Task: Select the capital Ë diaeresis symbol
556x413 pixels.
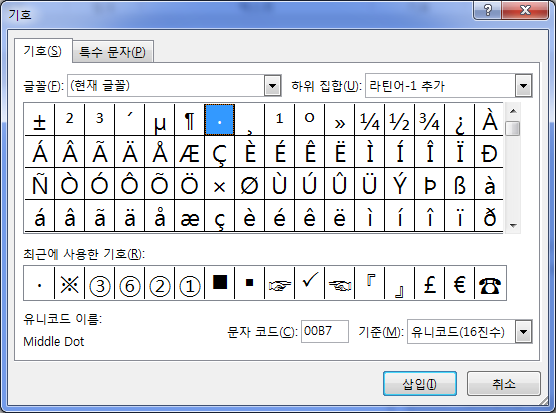Action: click(339, 152)
